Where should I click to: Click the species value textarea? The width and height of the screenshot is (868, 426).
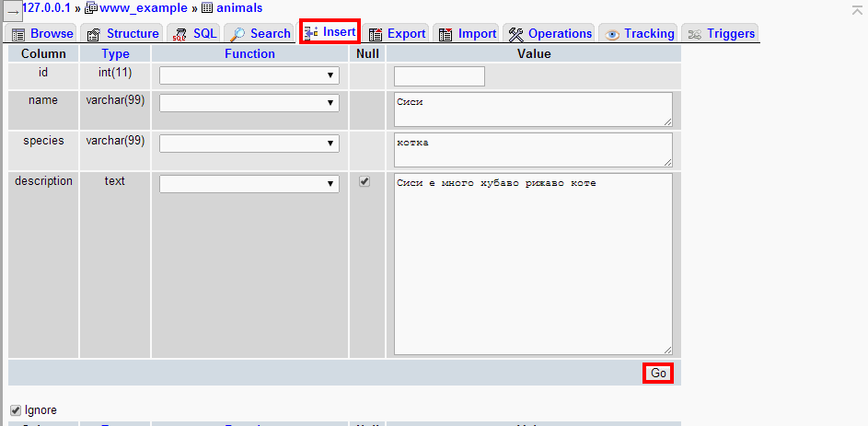point(534,149)
